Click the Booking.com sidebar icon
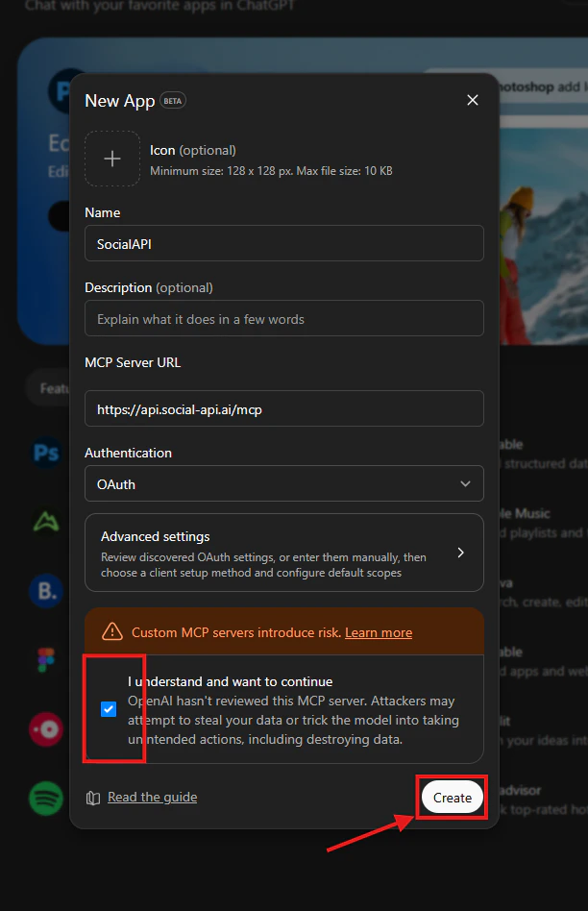The image size is (588, 911). click(45, 591)
